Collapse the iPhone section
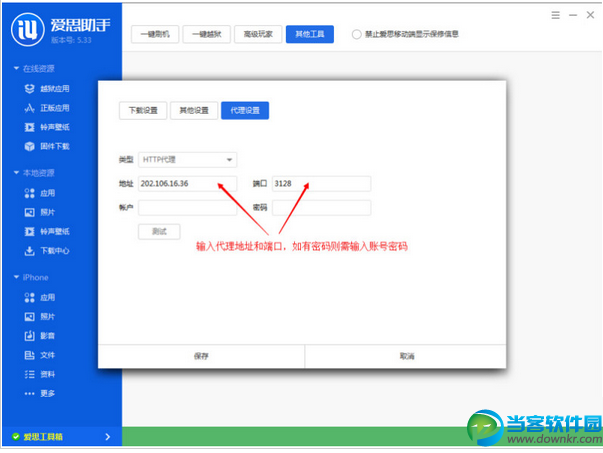The height and width of the screenshot is (453, 603). pyautogui.click(x=16, y=277)
